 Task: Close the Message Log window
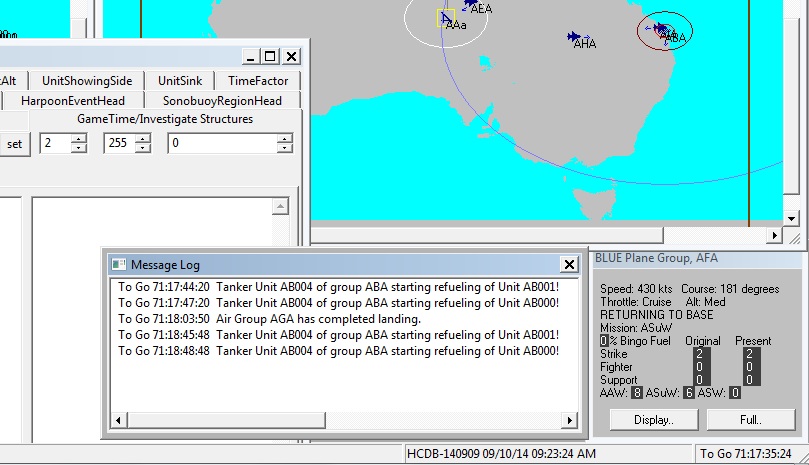click(x=569, y=265)
